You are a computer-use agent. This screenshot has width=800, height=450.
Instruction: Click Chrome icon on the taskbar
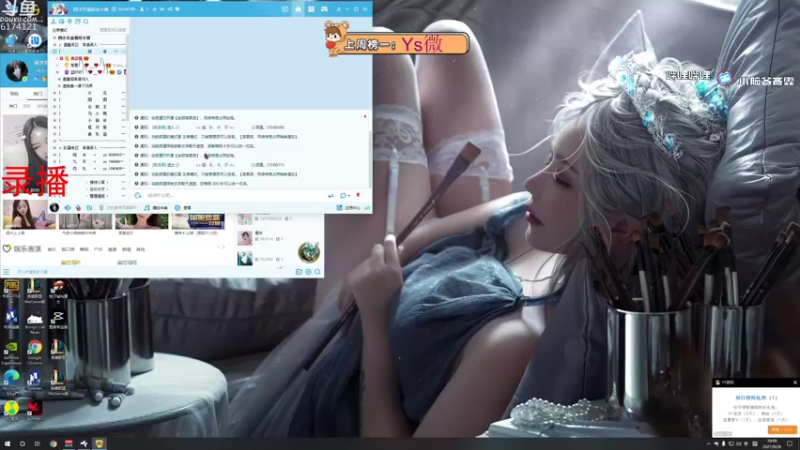click(x=53, y=444)
